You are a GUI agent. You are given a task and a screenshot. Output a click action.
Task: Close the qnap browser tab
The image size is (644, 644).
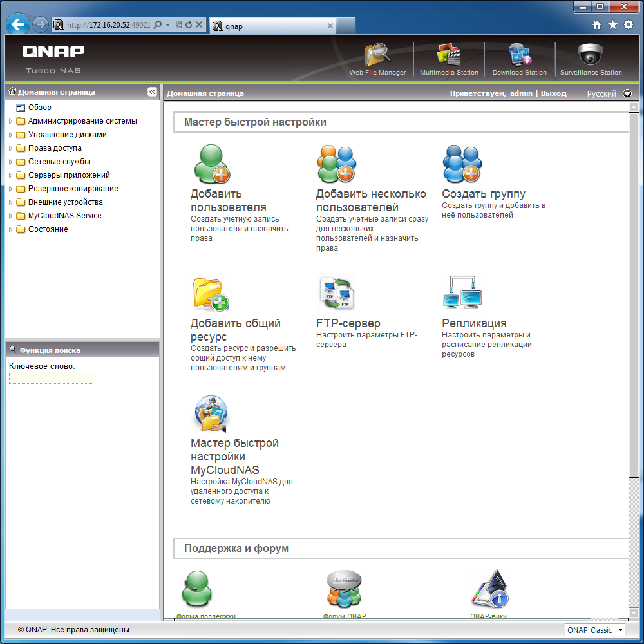coord(330,26)
